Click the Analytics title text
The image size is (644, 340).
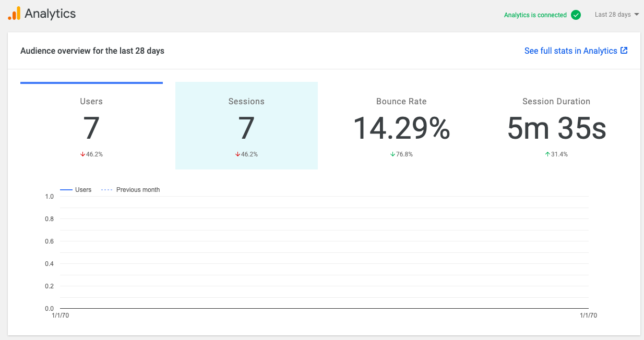pos(50,14)
